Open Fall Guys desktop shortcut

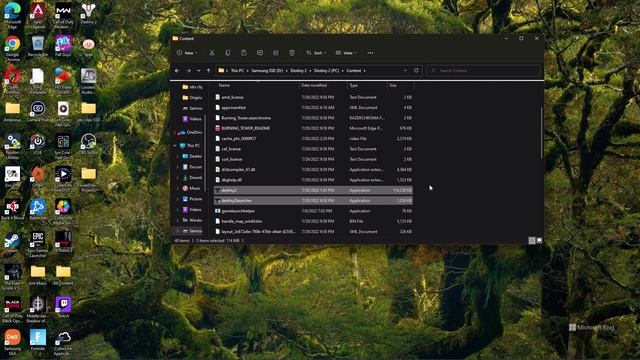(x=63, y=47)
